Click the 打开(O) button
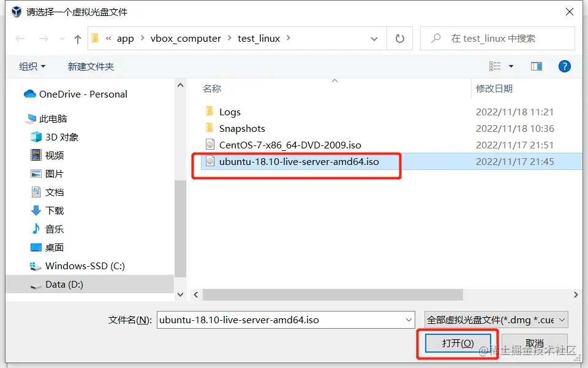 (458, 343)
